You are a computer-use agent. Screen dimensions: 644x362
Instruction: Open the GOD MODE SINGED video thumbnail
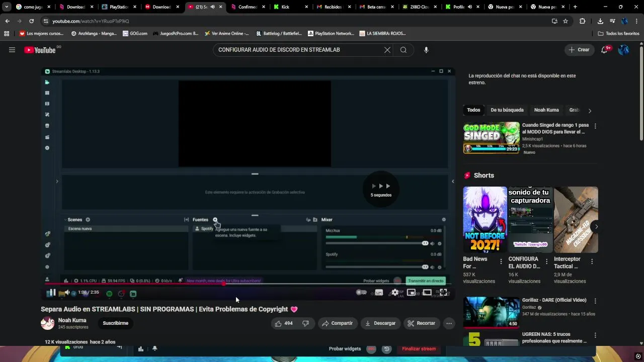coord(492,137)
